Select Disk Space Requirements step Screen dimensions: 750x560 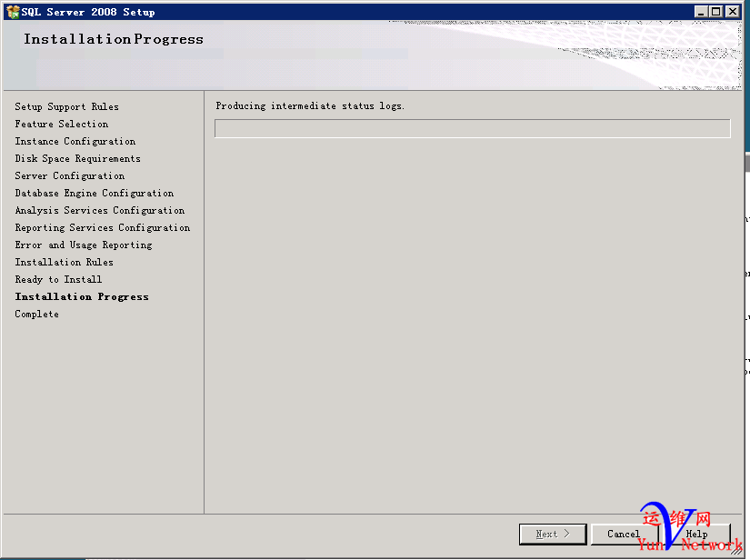pyautogui.click(x=78, y=159)
